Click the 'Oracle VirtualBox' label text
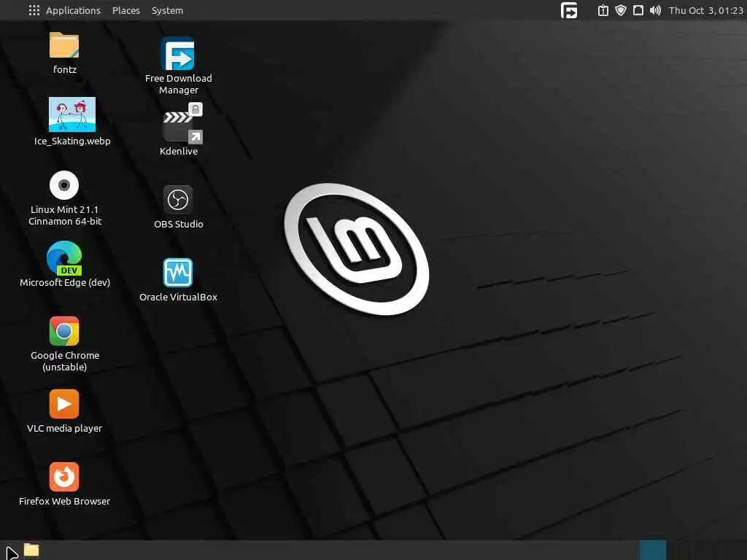This screenshot has height=560, width=747. coord(178,297)
